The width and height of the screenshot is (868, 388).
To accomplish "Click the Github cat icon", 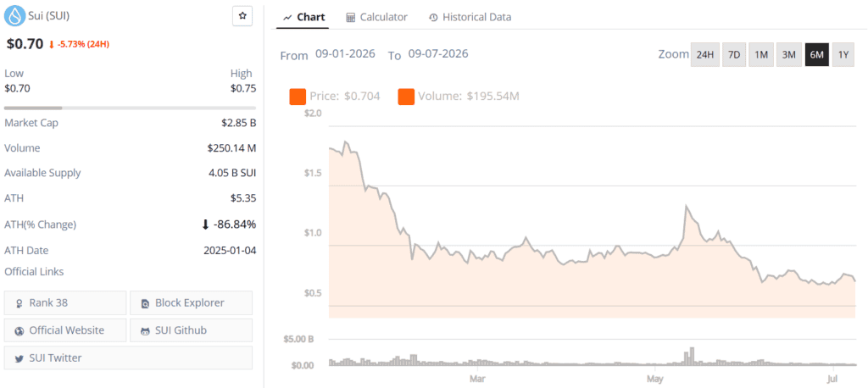I will [x=146, y=331].
